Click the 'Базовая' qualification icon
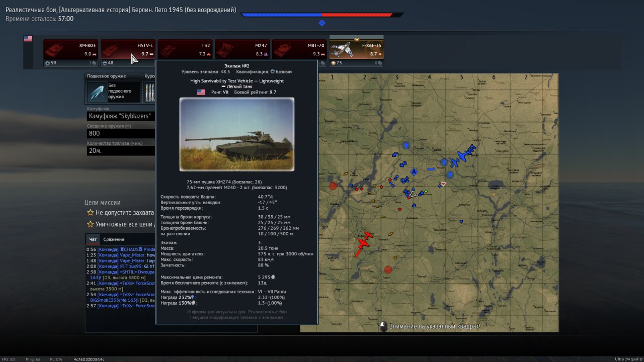Viewport: 644px width, 362px height. click(x=273, y=72)
